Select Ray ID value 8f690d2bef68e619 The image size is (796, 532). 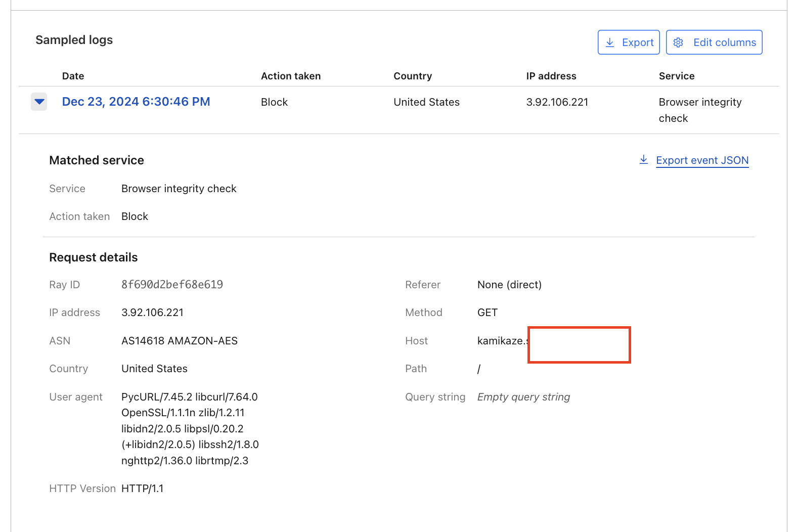coord(172,285)
